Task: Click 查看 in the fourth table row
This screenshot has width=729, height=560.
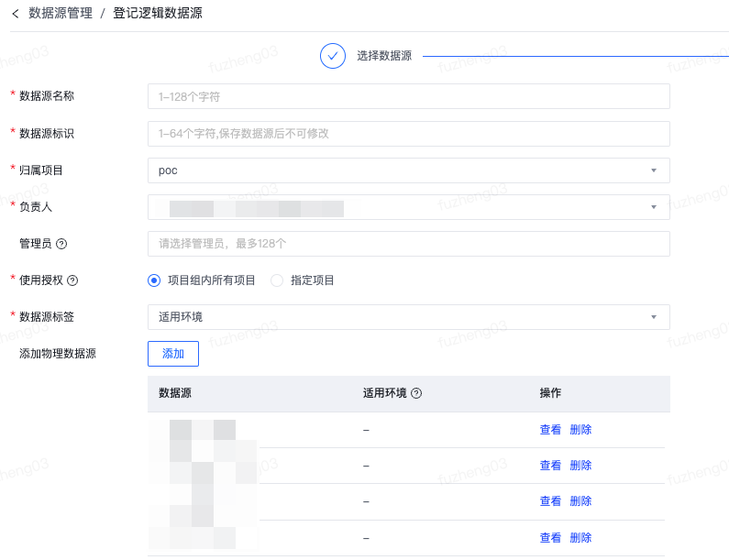Action: 550,538
